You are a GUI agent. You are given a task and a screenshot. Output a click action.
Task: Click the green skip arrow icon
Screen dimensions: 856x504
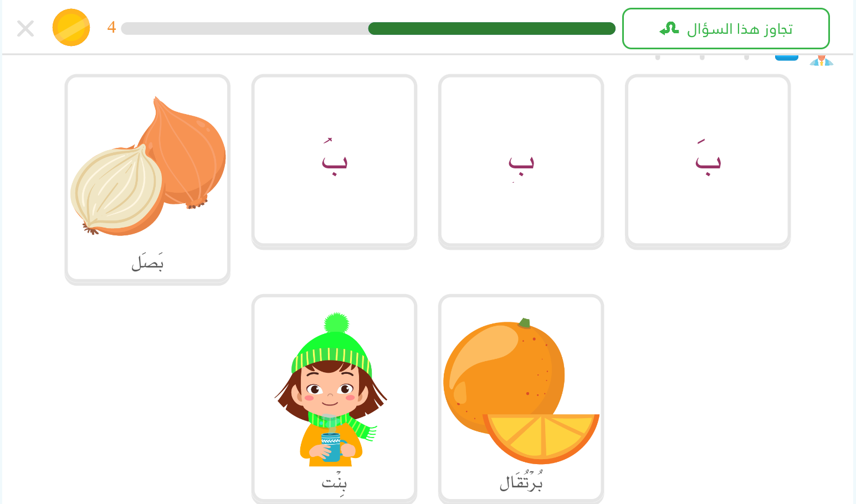click(x=669, y=28)
